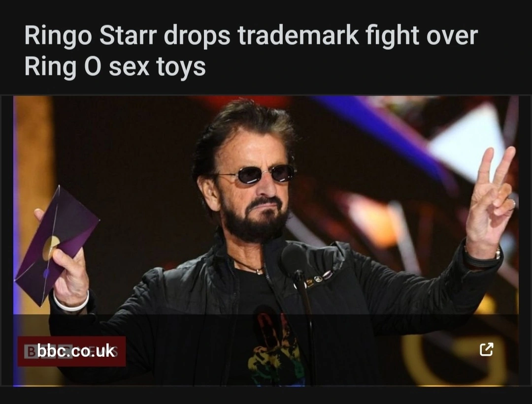
Task: Click the pin badges on the jacket
Action: (x=318, y=279)
